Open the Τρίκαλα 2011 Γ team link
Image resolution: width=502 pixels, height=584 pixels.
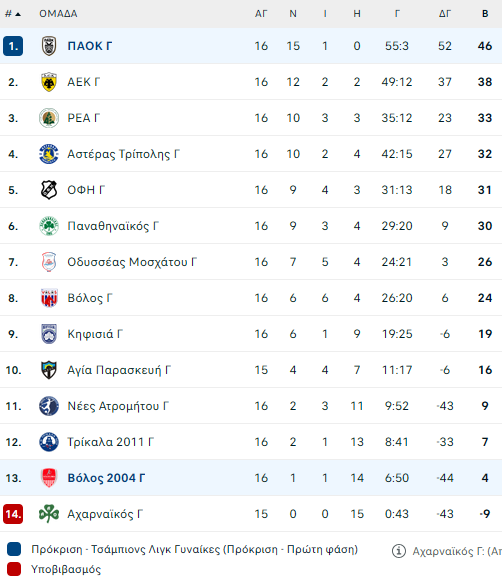(110, 442)
